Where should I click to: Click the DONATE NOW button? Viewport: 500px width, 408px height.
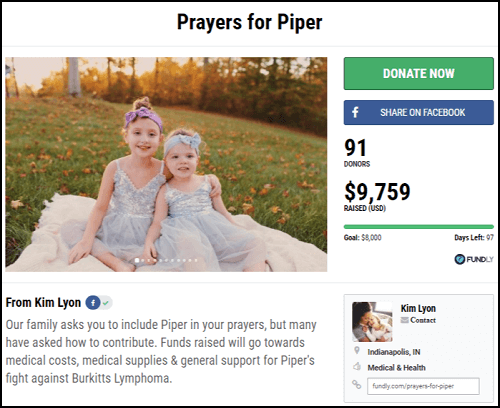[419, 73]
